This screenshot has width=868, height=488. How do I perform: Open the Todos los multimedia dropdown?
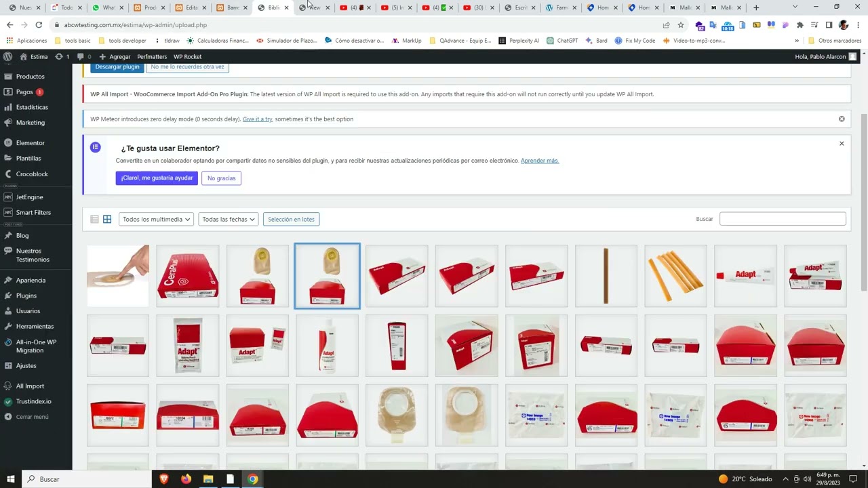pos(157,219)
